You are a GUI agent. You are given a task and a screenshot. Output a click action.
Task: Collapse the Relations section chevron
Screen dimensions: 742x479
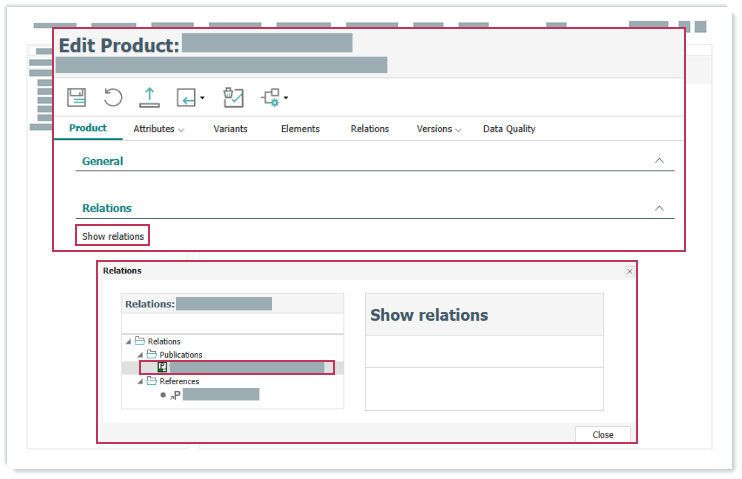coord(659,208)
